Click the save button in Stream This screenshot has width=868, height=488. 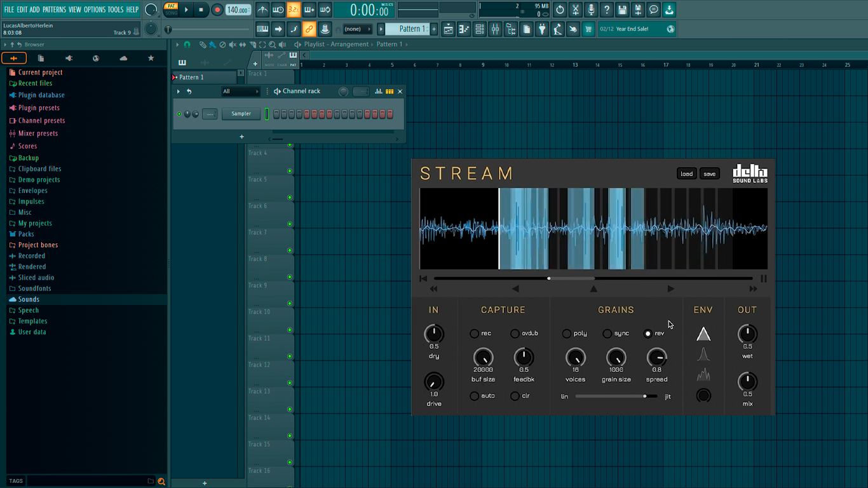click(x=709, y=174)
